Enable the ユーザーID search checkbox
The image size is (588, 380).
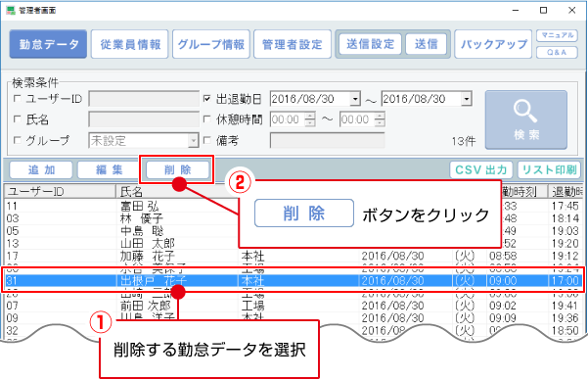pos(17,98)
